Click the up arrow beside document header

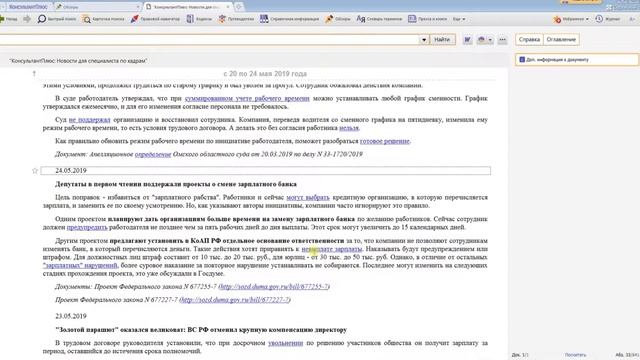click(34, 74)
